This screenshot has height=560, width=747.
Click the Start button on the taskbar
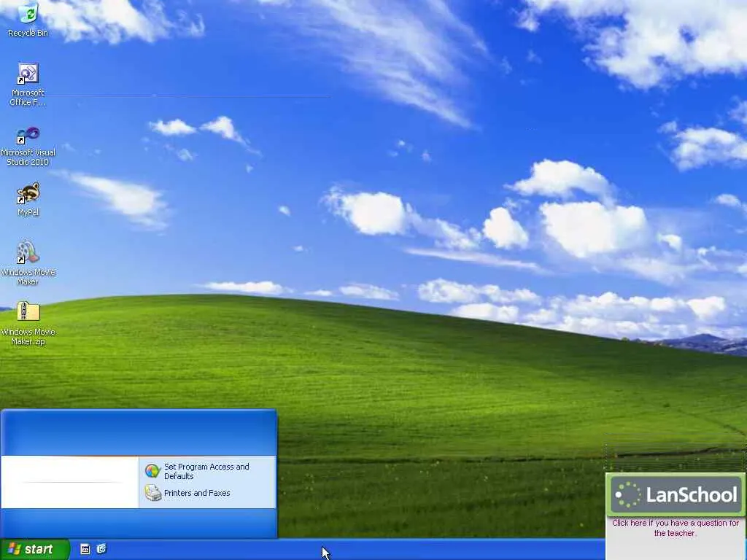35,549
